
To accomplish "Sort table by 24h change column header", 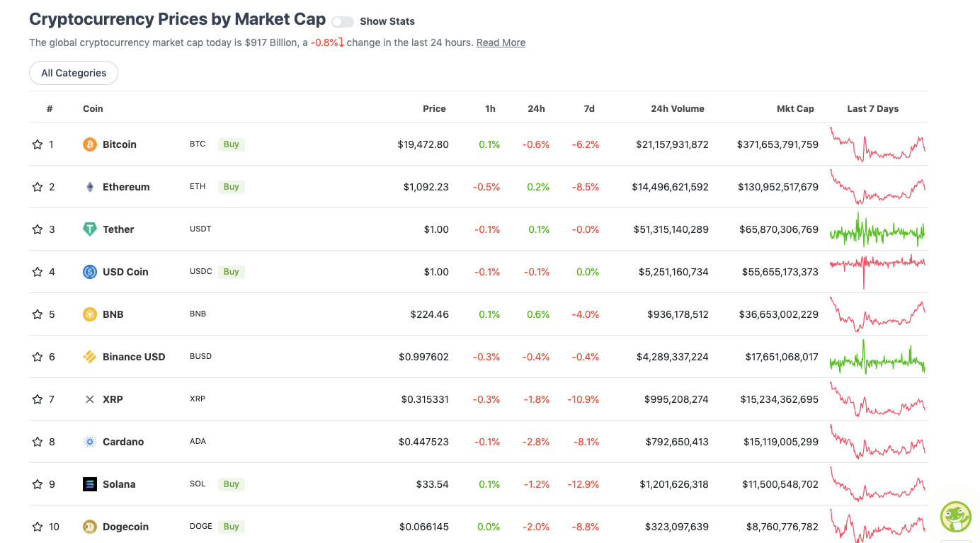I will (536, 108).
